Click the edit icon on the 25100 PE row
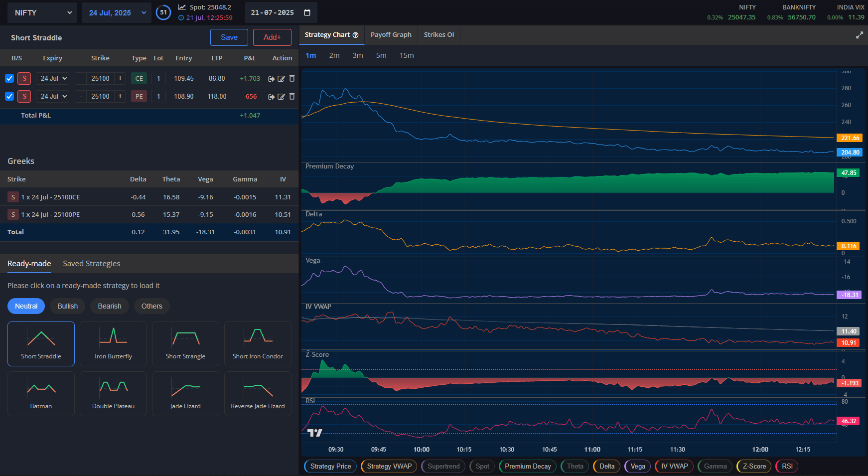The height and width of the screenshot is (476, 868). pyautogui.click(x=281, y=97)
